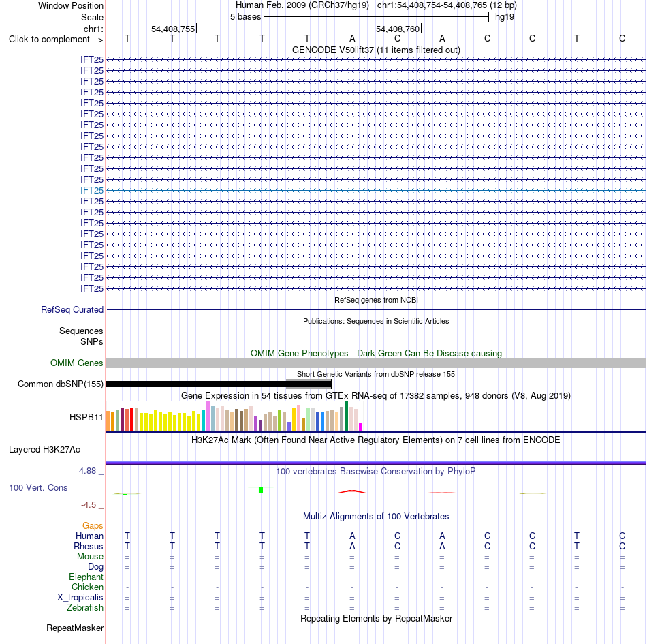Open the 'RefSeq genes from NCBI' track title
The width and height of the screenshot is (647, 644).
(x=376, y=300)
